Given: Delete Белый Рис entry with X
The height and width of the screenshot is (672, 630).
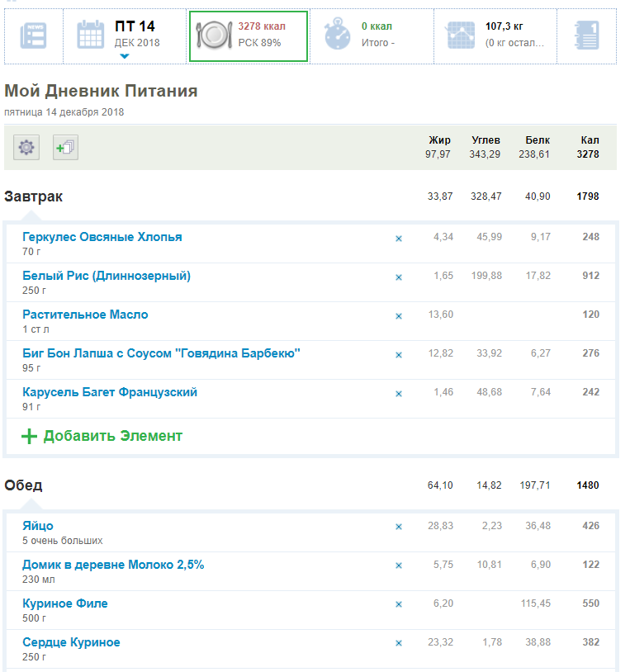Looking at the screenshot, I should coord(399,277).
